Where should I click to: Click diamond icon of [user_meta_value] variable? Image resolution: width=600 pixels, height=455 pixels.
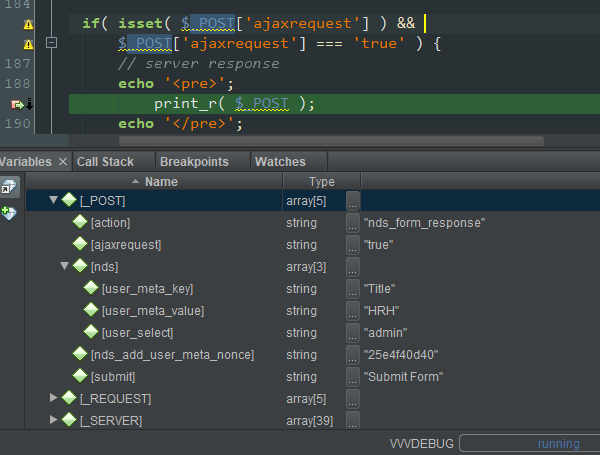(91, 310)
